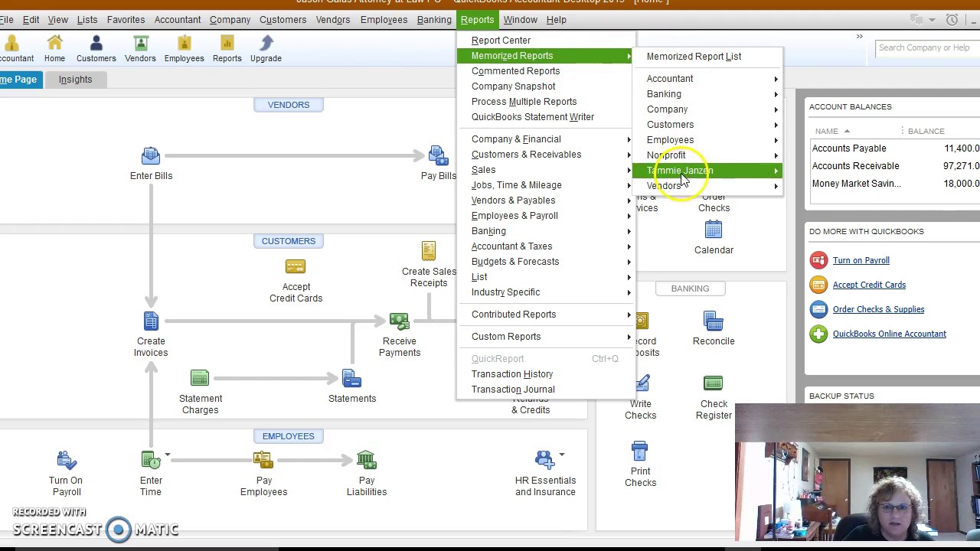Open Transaction Journal menu item
This screenshot has height=551, width=980.
547,390
